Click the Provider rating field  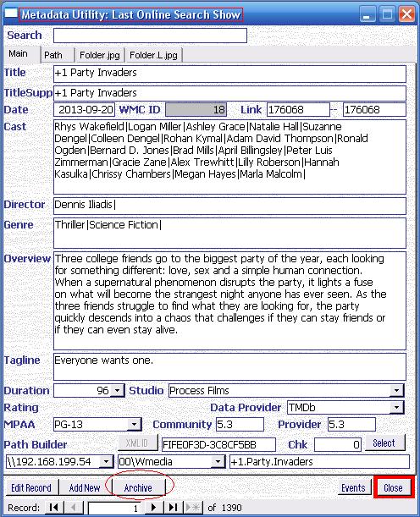[351, 425]
